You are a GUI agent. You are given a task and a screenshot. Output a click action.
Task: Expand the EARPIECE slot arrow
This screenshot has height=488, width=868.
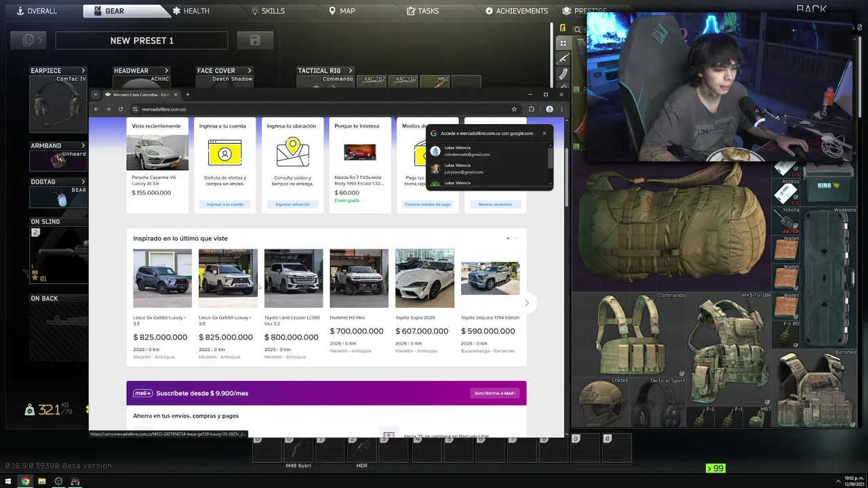click(83, 70)
